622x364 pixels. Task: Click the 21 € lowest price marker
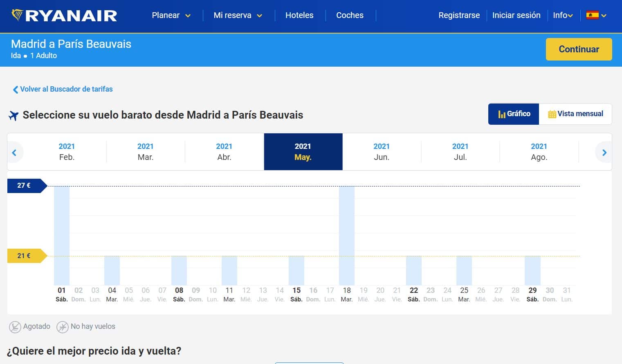click(27, 256)
